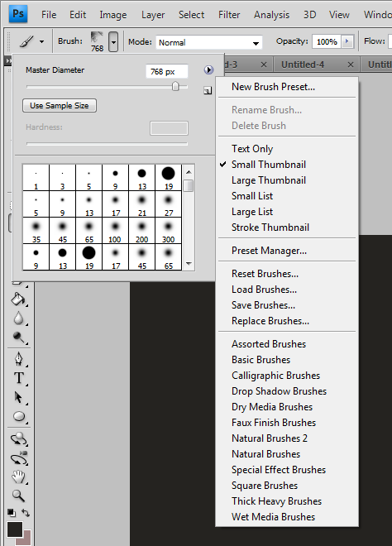Switch to Text Only view
The height and width of the screenshot is (546, 392).
[287, 149]
